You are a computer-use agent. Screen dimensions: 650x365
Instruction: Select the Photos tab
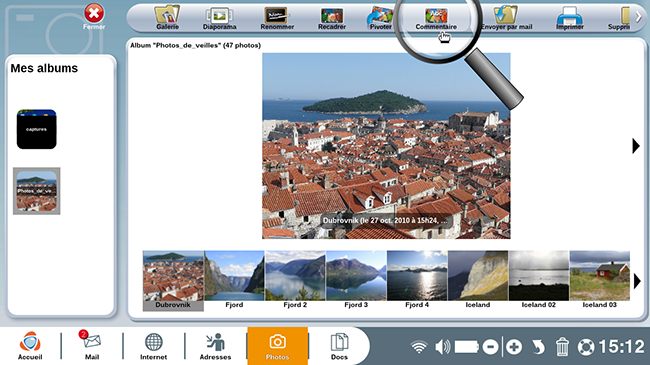[x=277, y=346]
